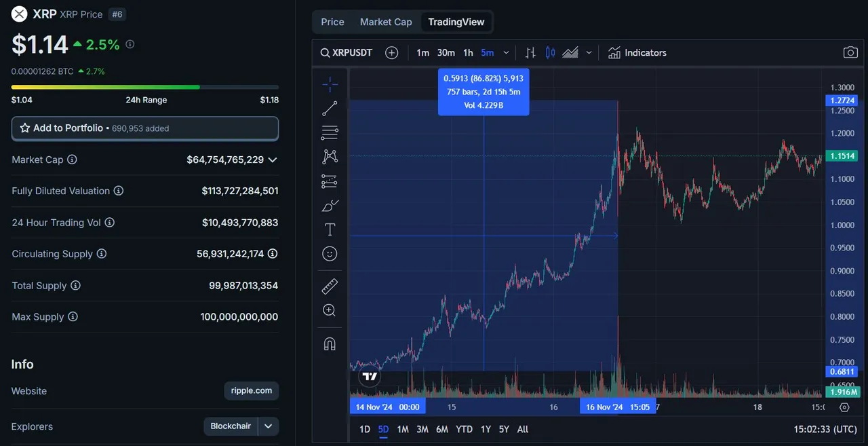Click the 14 Nov '24 00:00 time marker

click(x=388, y=407)
